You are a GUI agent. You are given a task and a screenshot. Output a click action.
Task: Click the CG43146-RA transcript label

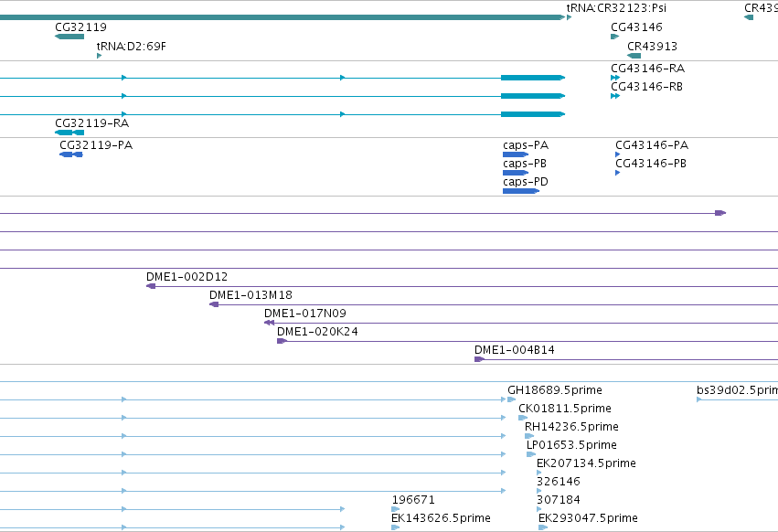647,68
